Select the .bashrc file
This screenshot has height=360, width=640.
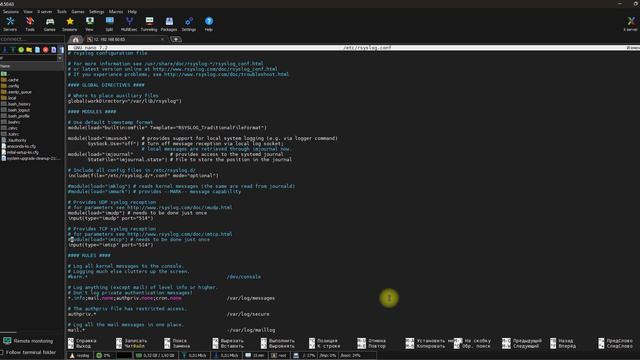pos(11,122)
